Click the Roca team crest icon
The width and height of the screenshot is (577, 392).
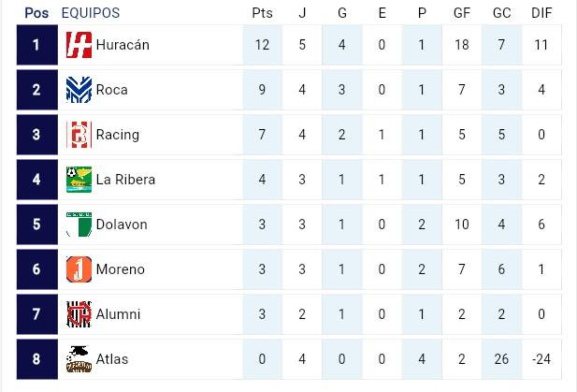point(79,90)
